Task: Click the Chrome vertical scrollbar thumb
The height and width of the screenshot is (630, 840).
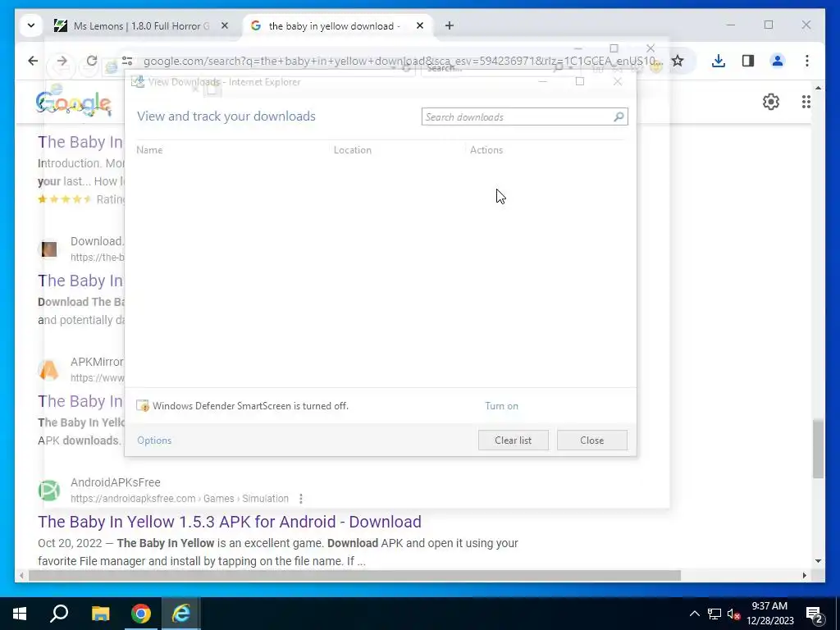Action: point(818,449)
